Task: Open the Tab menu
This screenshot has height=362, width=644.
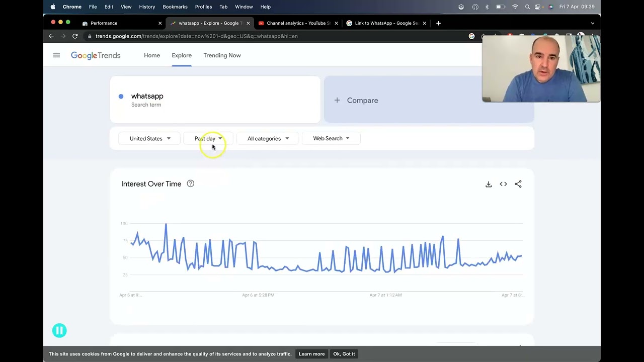Action: click(x=223, y=7)
